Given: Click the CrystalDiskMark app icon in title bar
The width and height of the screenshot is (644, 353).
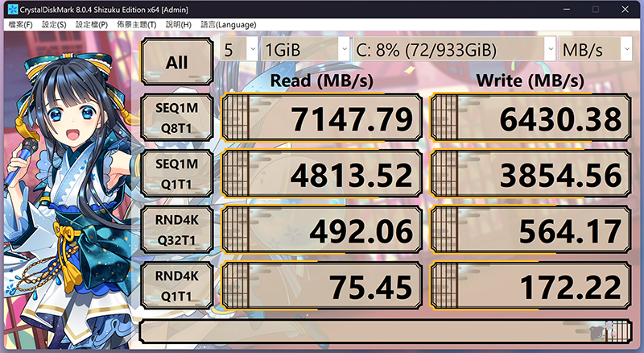Looking at the screenshot, I should (x=13, y=9).
